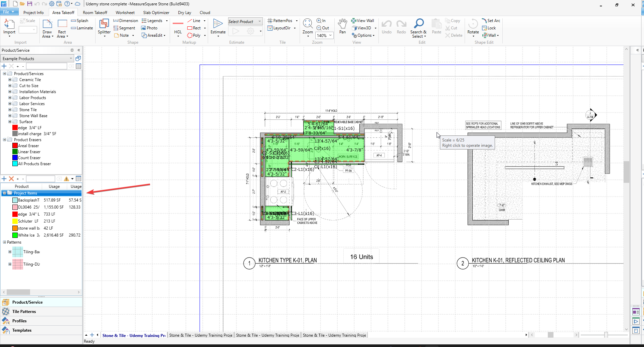Screen dimensions: 644x347
Task: Open the Select Product dropdown
Action: pyautogui.click(x=245, y=21)
